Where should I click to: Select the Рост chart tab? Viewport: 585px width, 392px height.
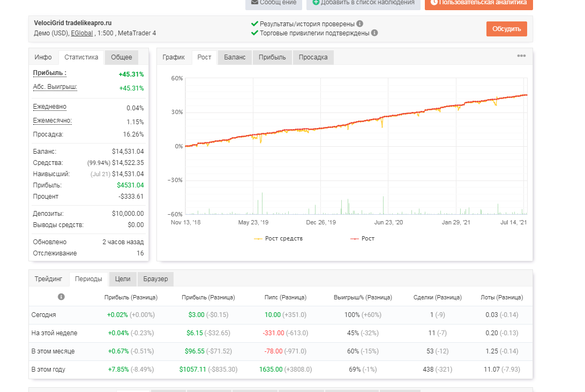coord(204,57)
